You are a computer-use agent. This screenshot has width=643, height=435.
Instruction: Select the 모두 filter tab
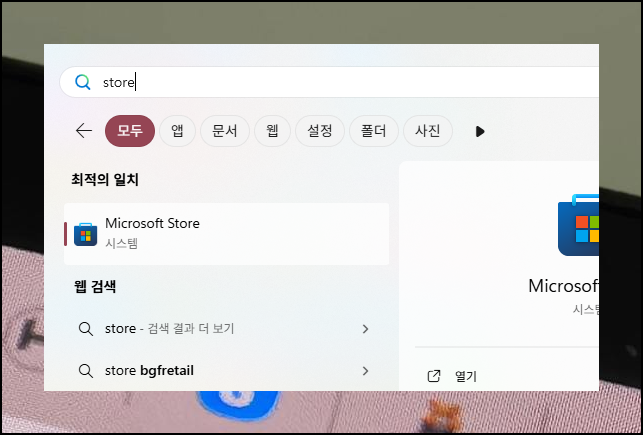(130, 131)
